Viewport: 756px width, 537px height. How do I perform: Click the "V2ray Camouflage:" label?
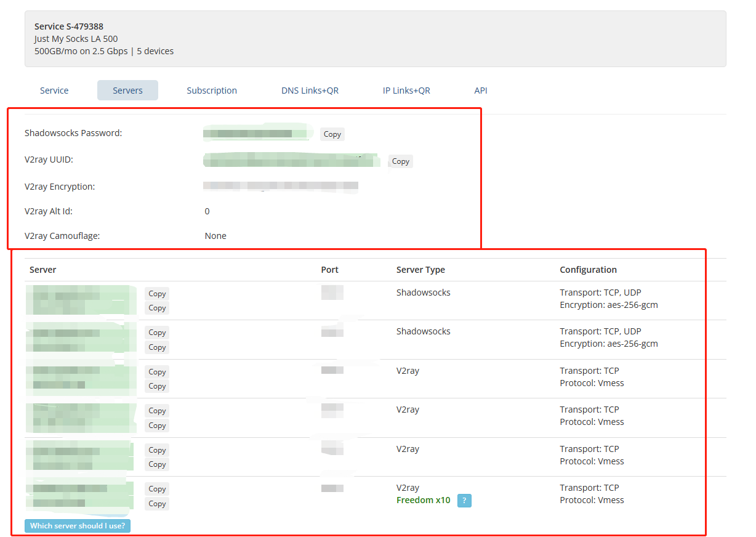62,236
